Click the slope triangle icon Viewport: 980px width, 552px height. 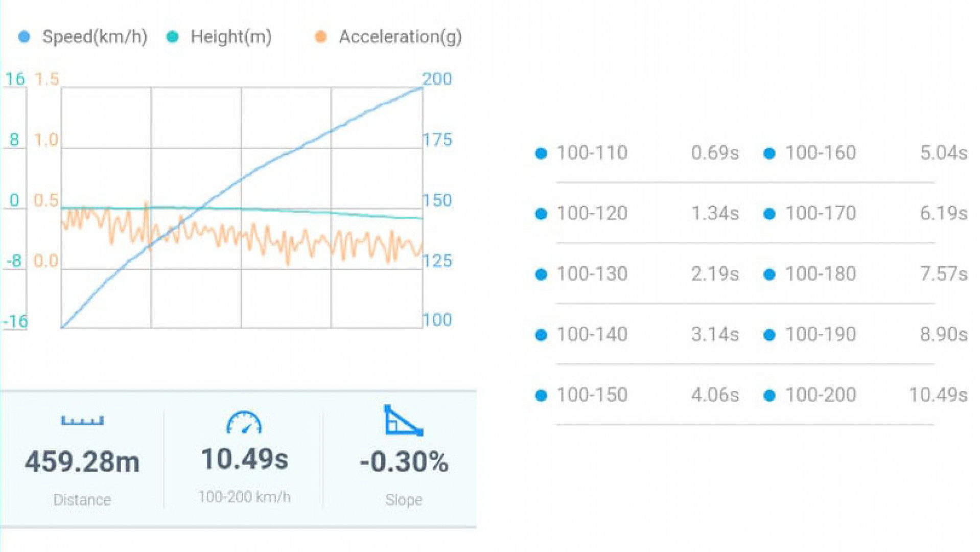(403, 421)
